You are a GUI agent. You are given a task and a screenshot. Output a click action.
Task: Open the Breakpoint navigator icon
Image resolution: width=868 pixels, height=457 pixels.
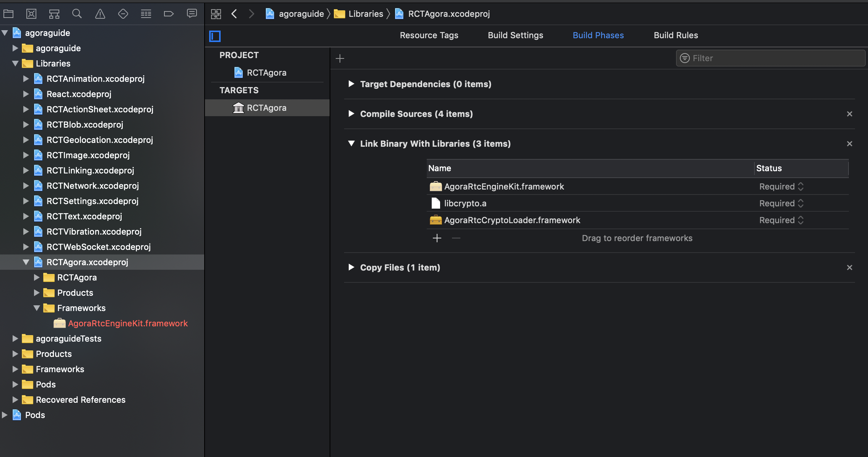(x=169, y=14)
